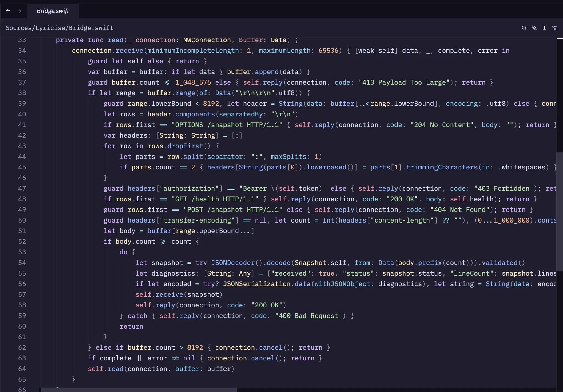Image resolution: width=563 pixels, height=392 pixels.
Task: Go forward with the right arrow
Action: click(20, 11)
